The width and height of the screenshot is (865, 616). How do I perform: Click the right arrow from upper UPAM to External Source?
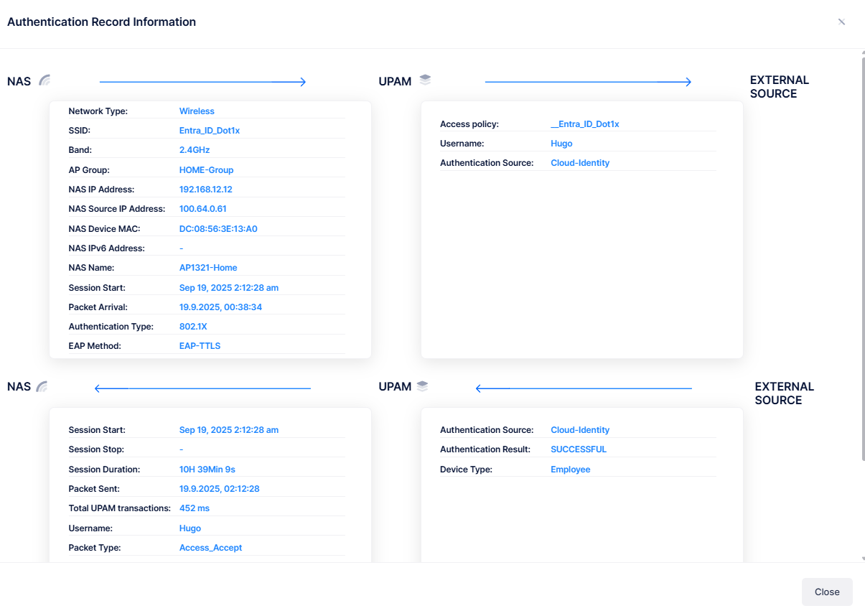588,82
